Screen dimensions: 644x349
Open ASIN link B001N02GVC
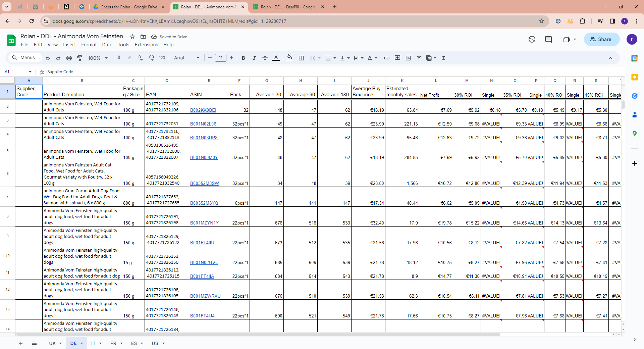click(x=204, y=262)
